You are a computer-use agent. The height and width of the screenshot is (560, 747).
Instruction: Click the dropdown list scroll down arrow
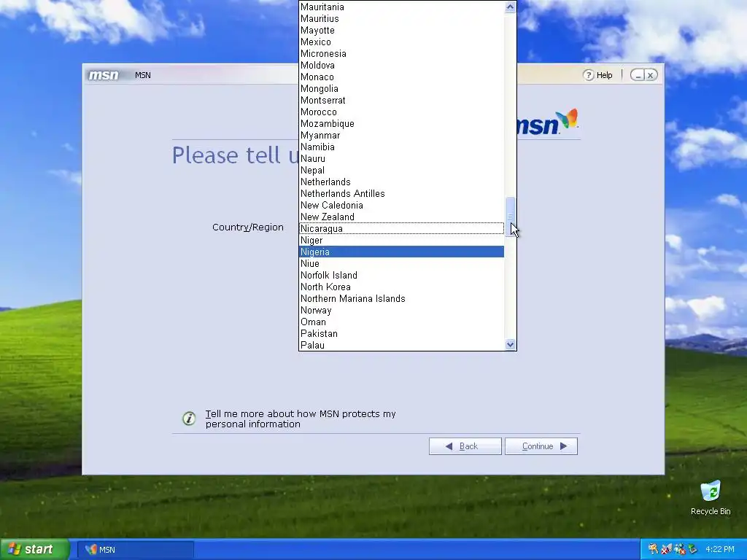510,344
